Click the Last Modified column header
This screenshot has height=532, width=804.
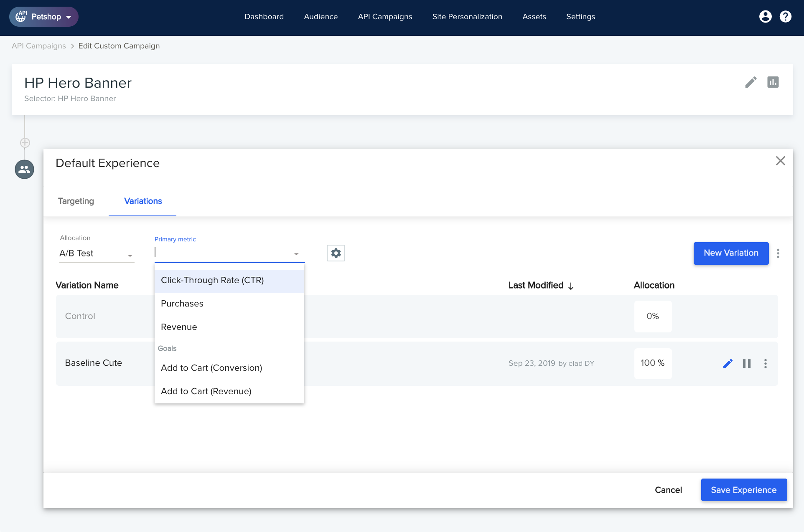(x=536, y=286)
